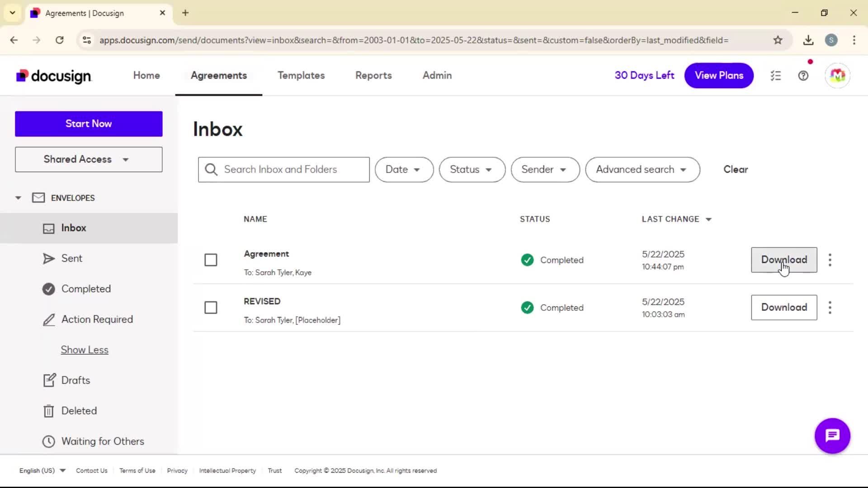The width and height of the screenshot is (868, 488).
Task: Reload the page
Action: tap(59, 40)
